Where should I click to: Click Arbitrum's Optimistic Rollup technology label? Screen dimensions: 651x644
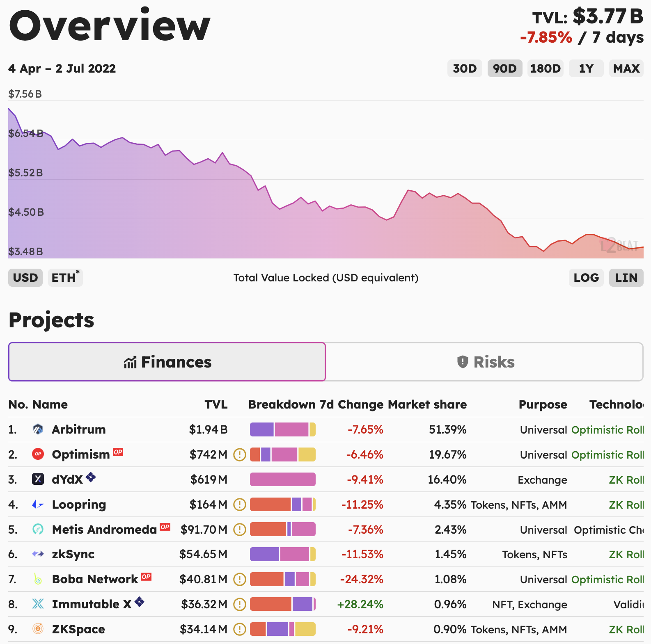point(607,430)
